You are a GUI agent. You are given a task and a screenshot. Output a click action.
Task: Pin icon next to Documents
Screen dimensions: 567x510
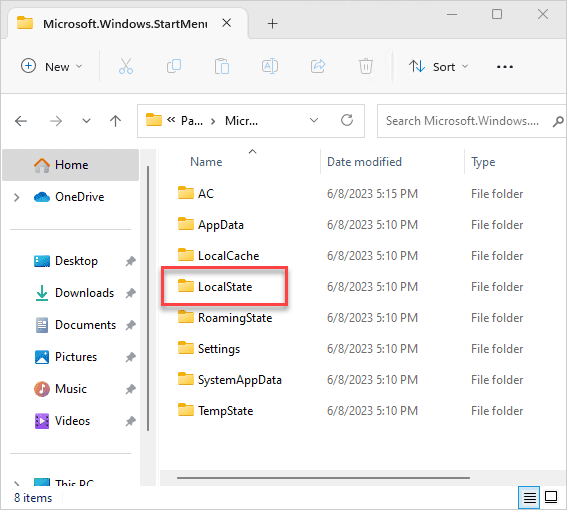tap(131, 325)
